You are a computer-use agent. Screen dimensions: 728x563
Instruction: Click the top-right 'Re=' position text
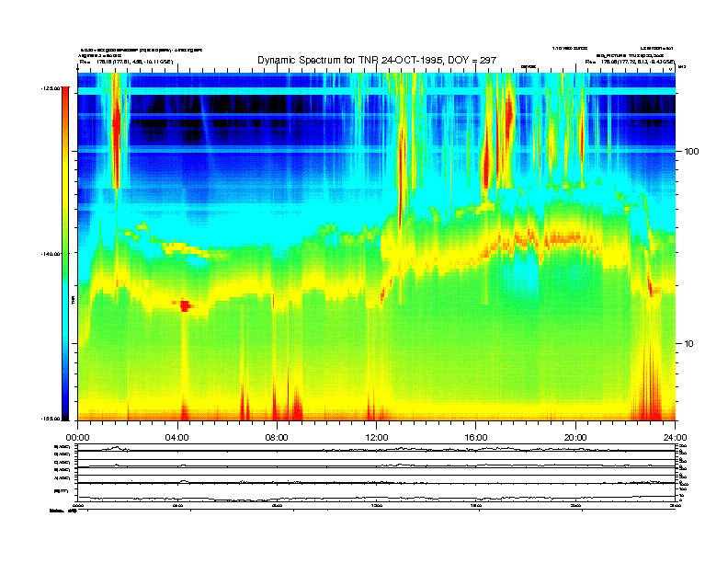(630, 62)
